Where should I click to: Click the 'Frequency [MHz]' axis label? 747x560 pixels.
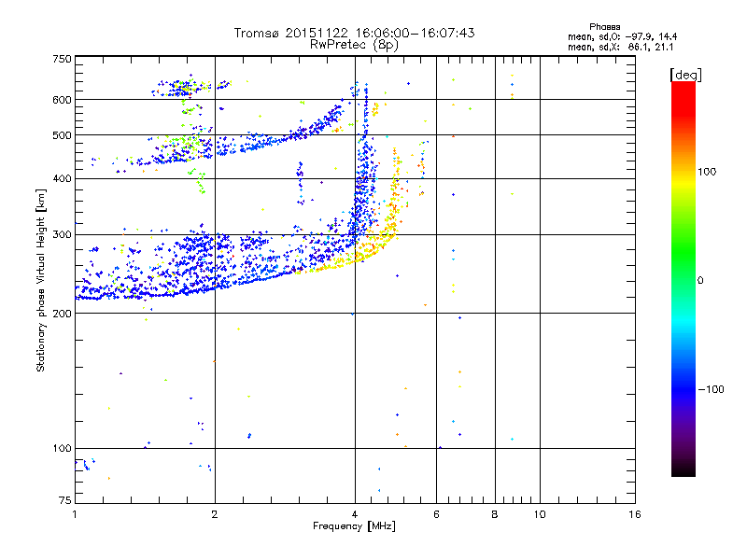point(354,526)
